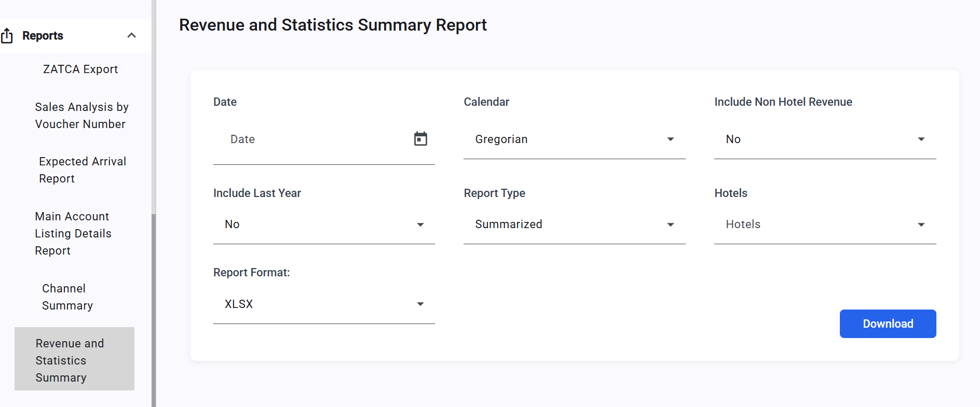980x407 pixels.
Task: Click the Download button
Action: (x=888, y=324)
